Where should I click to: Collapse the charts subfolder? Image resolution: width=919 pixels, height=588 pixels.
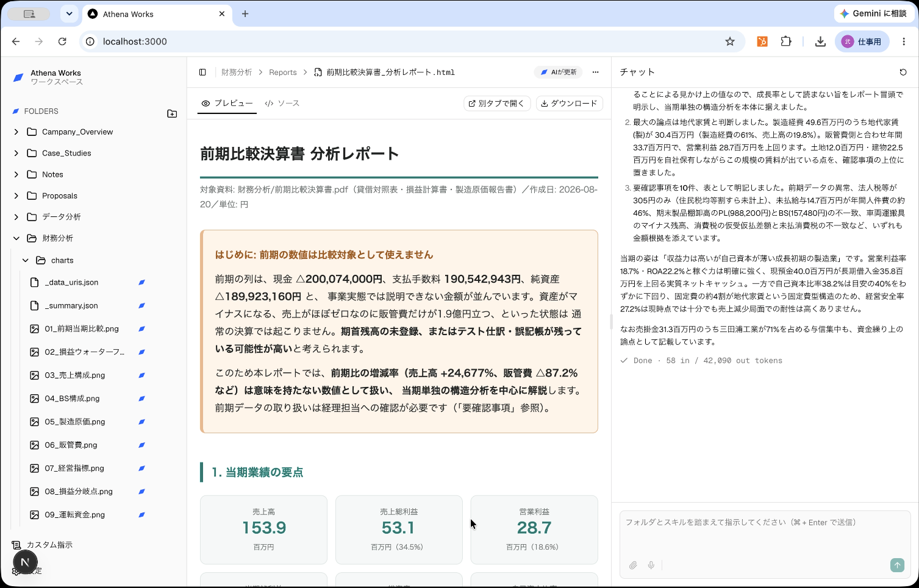click(x=26, y=260)
